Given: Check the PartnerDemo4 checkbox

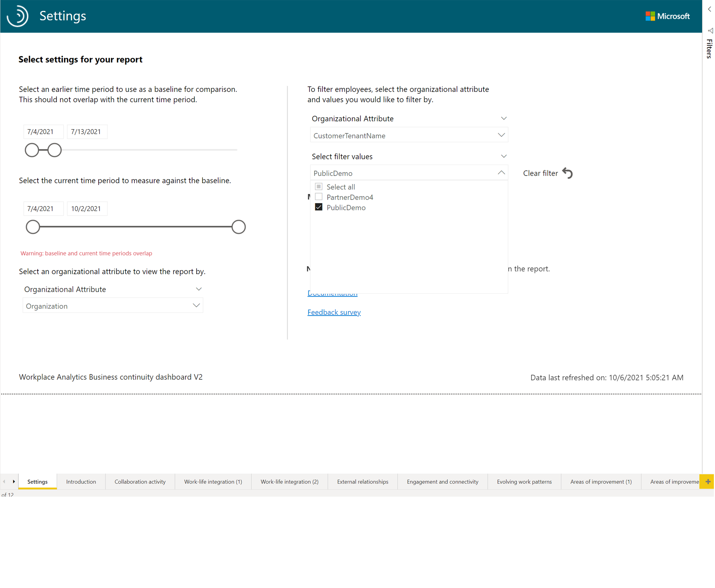Looking at the screenshot, I should tap(319, 197).
